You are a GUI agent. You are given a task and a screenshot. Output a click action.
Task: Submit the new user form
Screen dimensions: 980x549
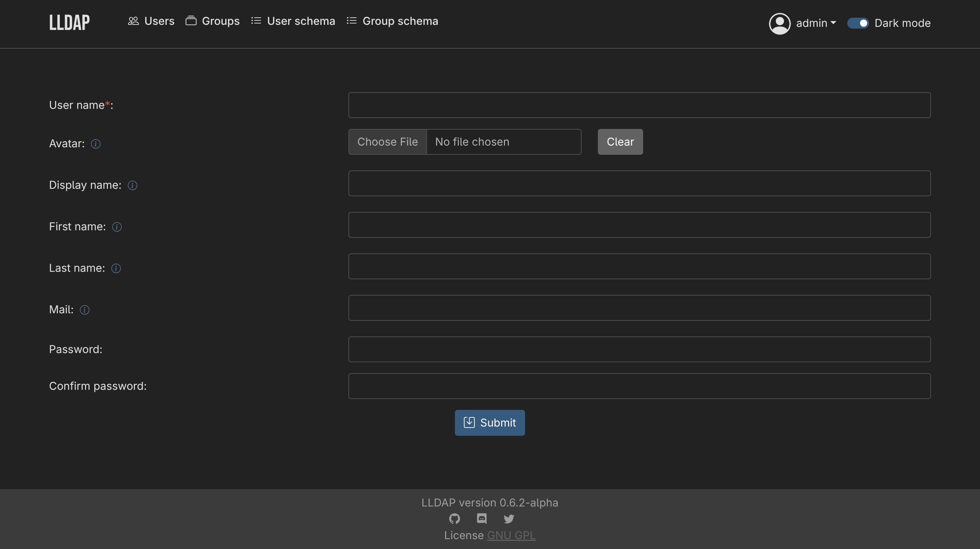[x=490, y=422]
